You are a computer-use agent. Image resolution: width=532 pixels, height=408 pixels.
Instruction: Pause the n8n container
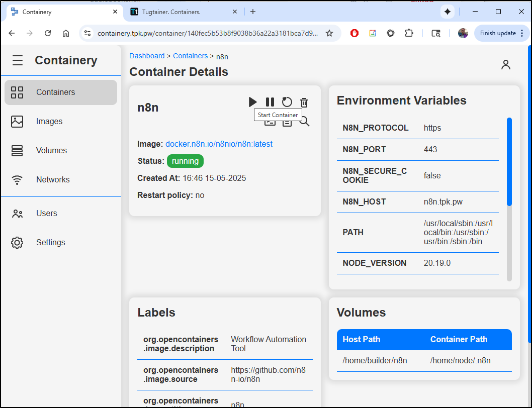(x=270, y=102)
